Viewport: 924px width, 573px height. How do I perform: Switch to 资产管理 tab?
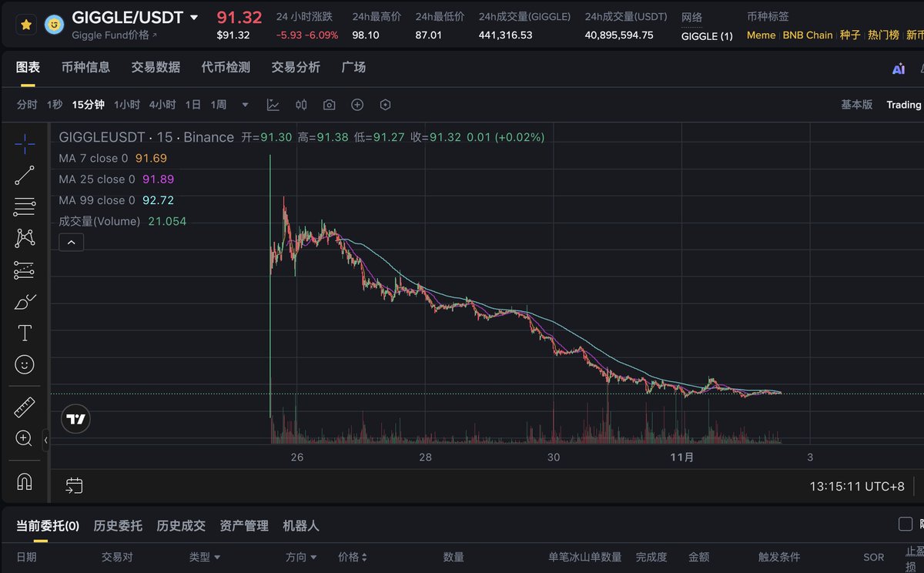(244, 526)
